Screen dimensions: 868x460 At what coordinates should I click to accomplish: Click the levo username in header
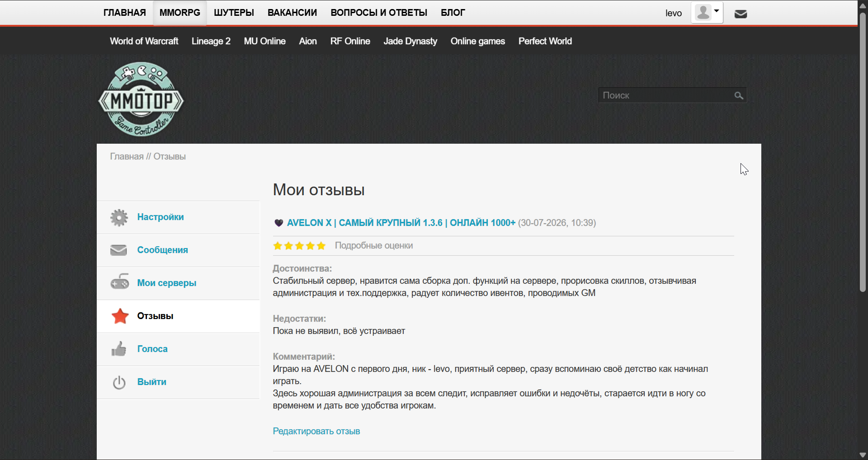tap(674, 13)
